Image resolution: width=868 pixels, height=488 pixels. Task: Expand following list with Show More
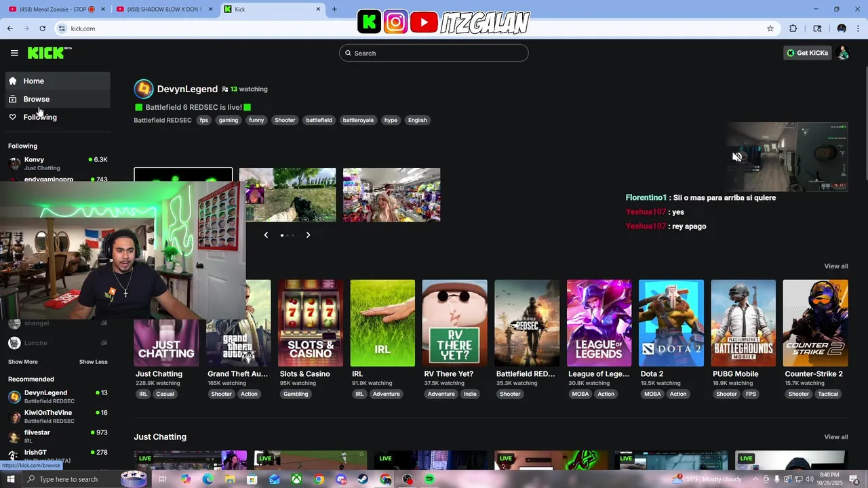point(23,362)
